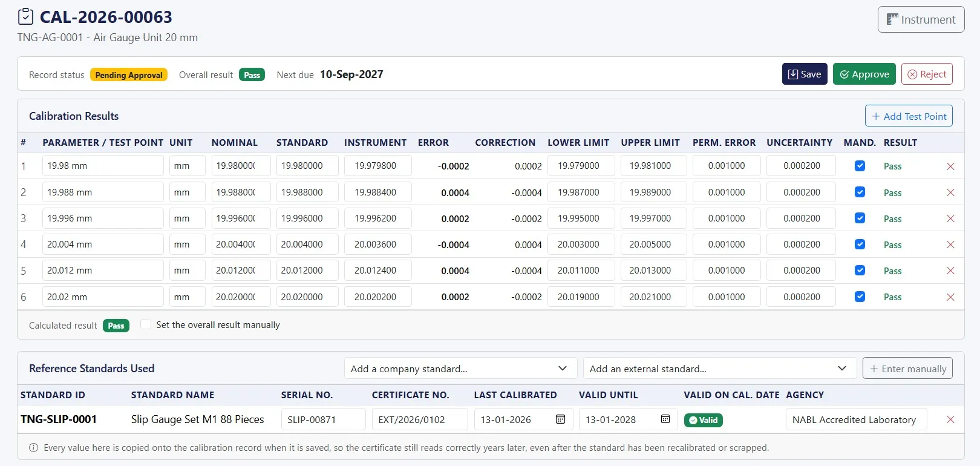Uncheck mandatory box for 19.996 mm row
This screenshot has height=466, width=980.
[x=860, y=218]
